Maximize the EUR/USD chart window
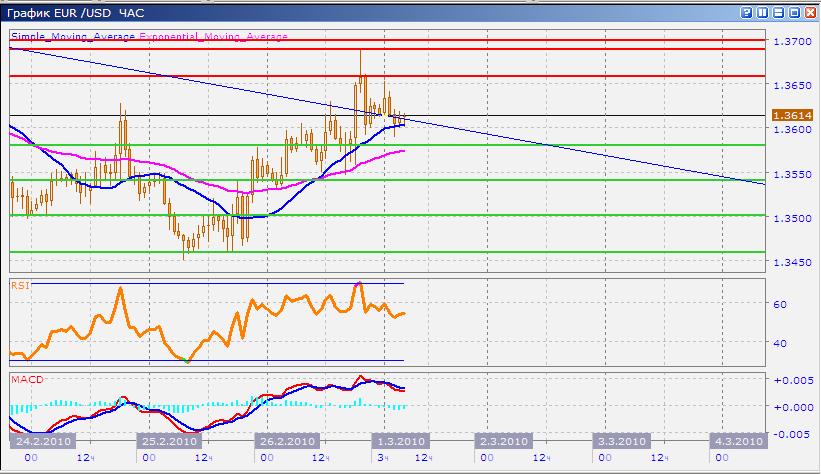 [x=794, y=13]
